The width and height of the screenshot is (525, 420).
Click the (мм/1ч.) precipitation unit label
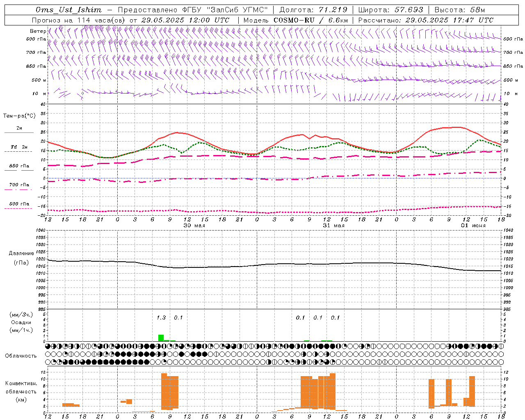tap(21, 330)
